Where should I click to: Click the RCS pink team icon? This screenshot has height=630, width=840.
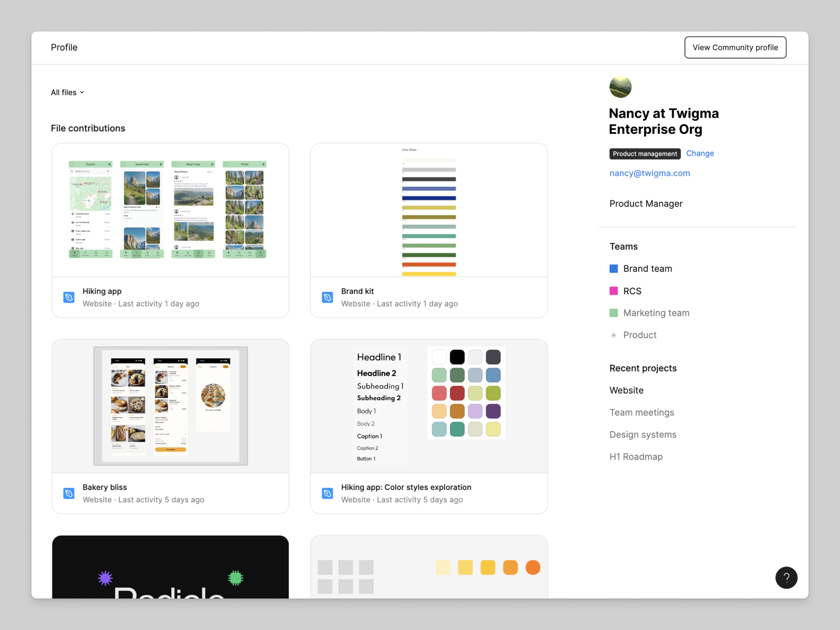[614, 291]
